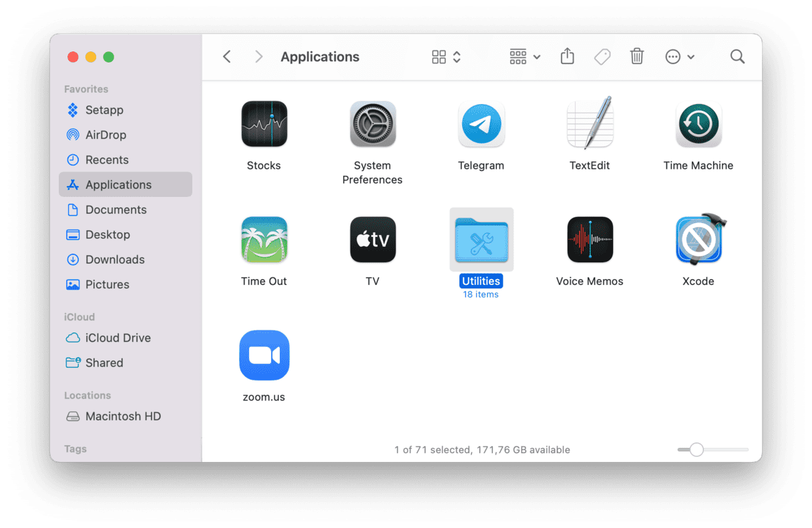Select the Xcode app icon

(x=698, y=240)
